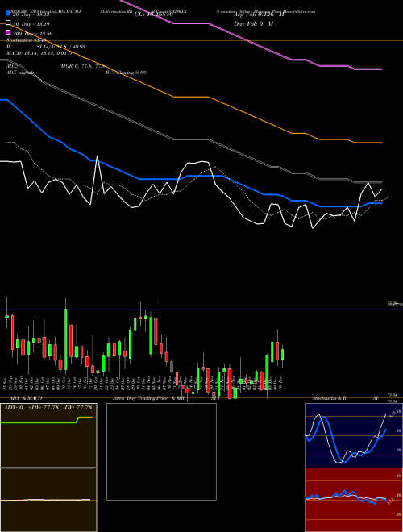Screen dimensions: 403x532
Task: Click the 'Intra Day Trading Price & MR' title
Action: click(148, 398)
